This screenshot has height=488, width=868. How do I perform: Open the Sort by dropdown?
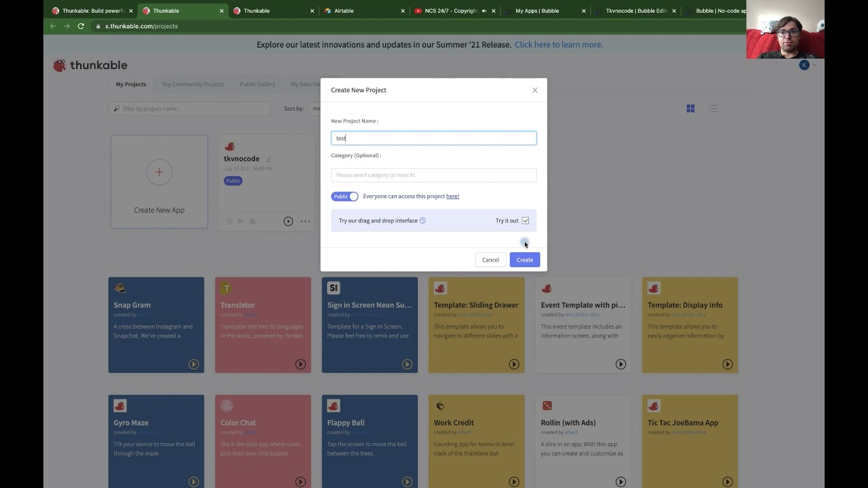click(x=314, y=108)
